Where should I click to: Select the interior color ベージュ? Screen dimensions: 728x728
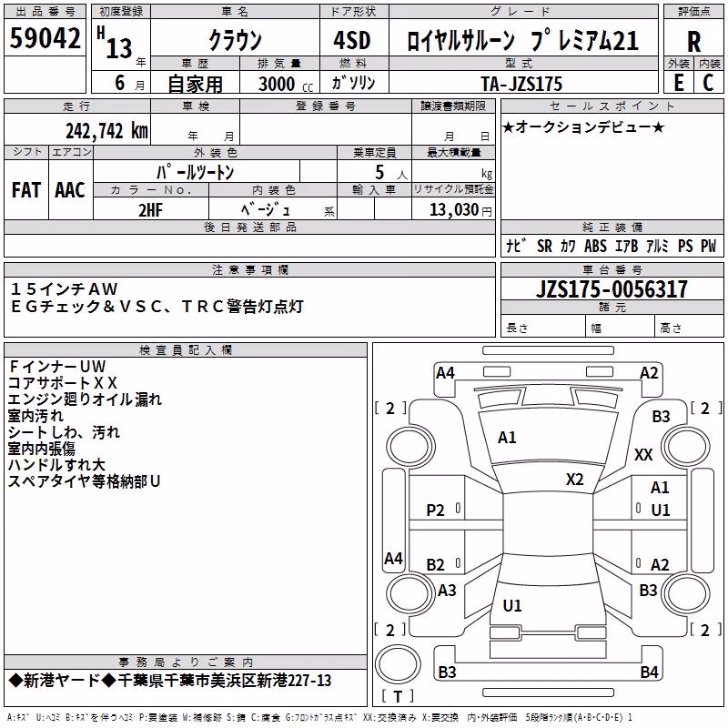point(265,210)
